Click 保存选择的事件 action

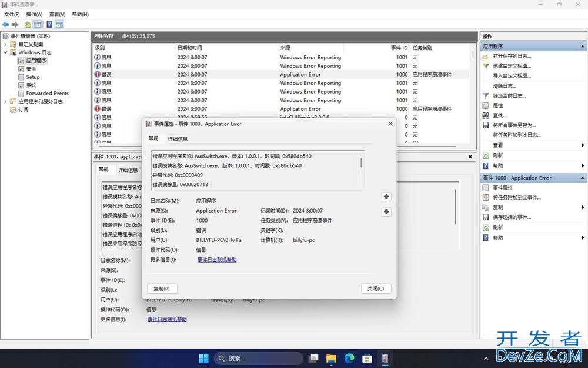pos(512,217)
